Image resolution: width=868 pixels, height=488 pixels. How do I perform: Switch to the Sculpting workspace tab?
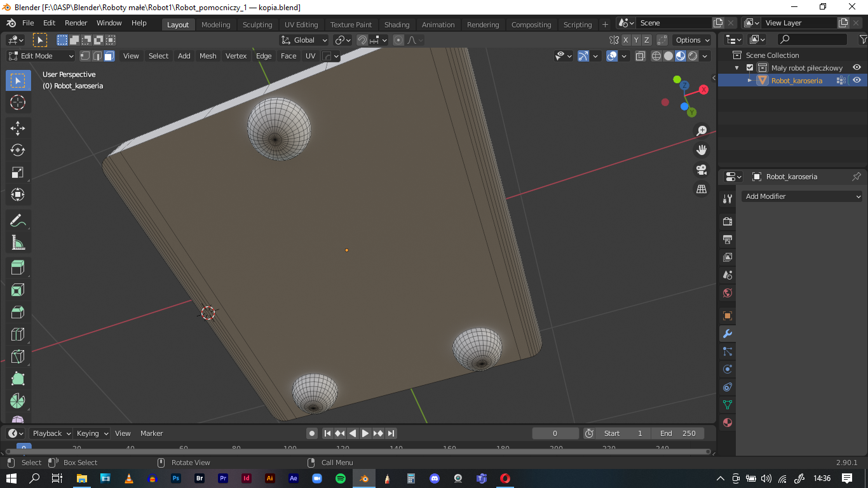pyautogui.click(x=257, y=25)
